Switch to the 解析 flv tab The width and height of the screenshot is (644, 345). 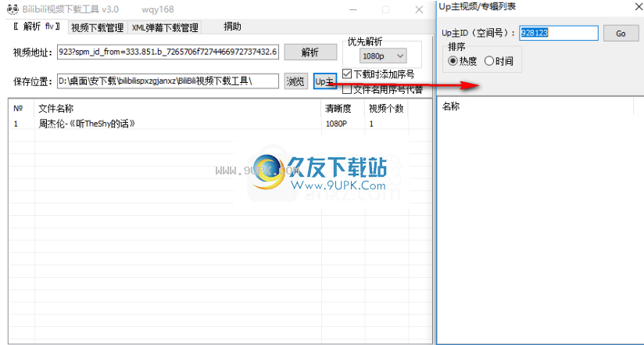36,27
